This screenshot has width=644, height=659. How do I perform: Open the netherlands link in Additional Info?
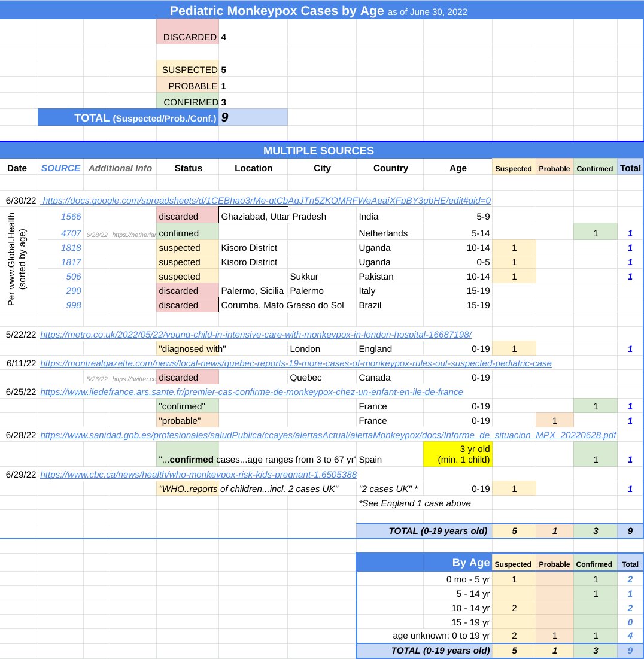(x=133, y=235)
